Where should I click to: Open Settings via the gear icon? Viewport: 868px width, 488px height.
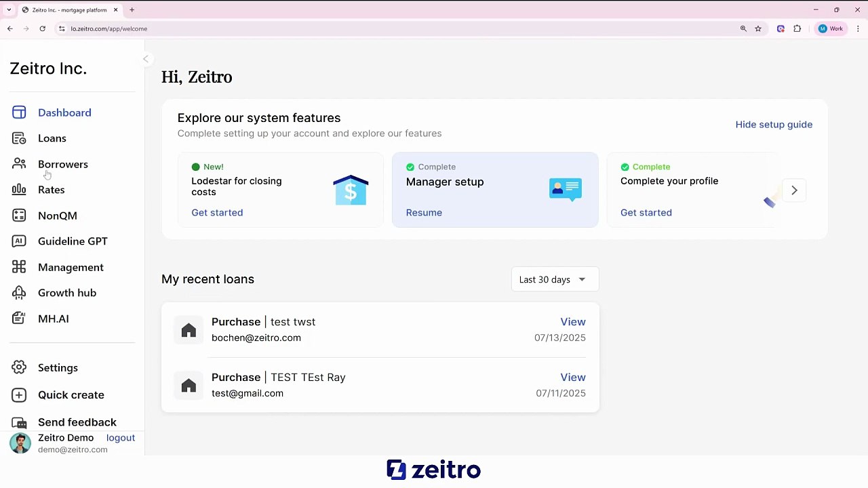pos(19,367)
